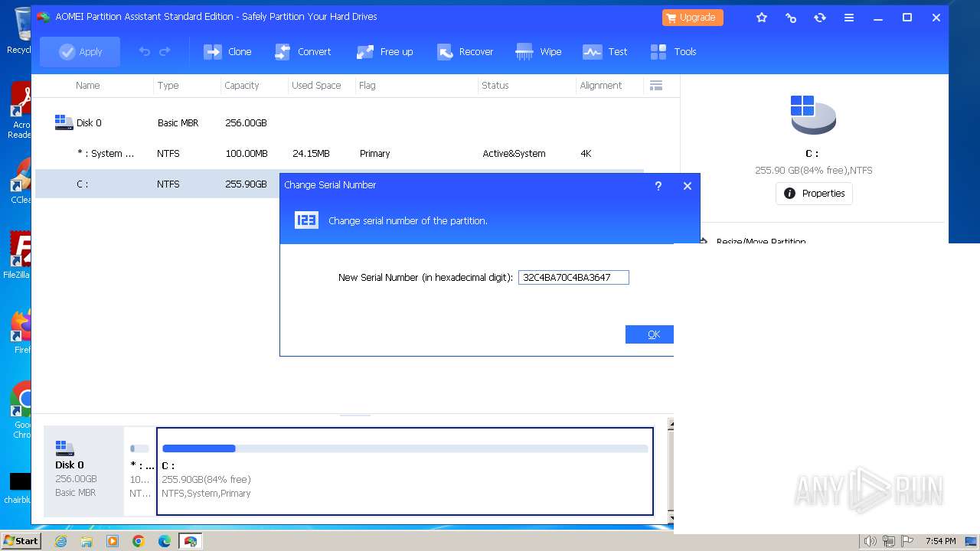This screenshot has height=551, width=980.
Task: Click the network tray icon
Action: click(x=889, y=541)
